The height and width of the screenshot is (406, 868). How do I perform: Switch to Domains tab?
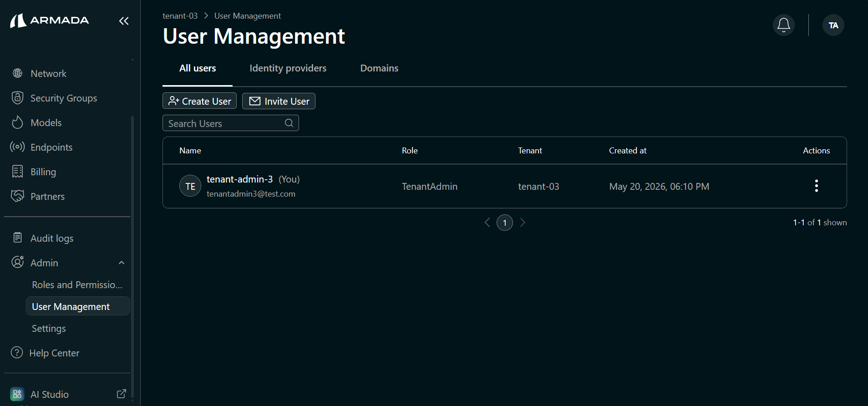tap(379, 69)
